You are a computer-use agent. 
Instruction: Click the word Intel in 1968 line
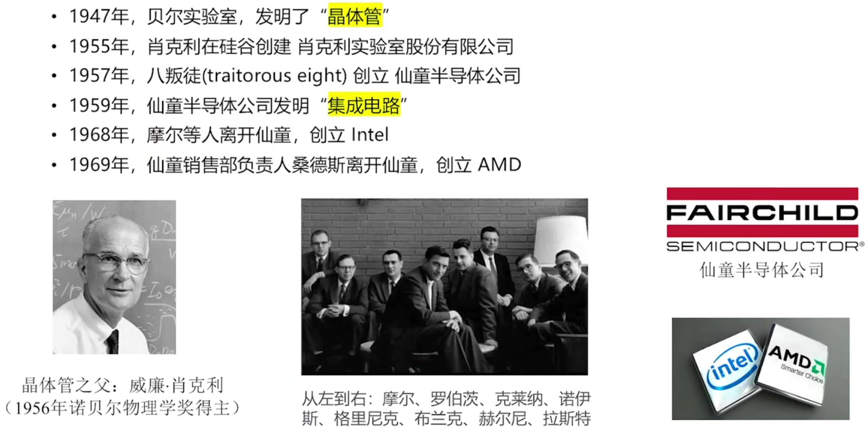(370, 134)
